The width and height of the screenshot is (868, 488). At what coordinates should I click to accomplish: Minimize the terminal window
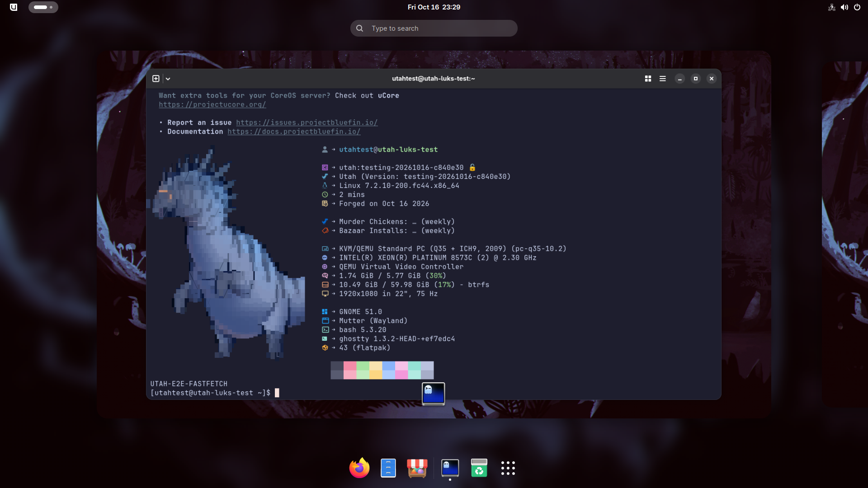[679, 79]
